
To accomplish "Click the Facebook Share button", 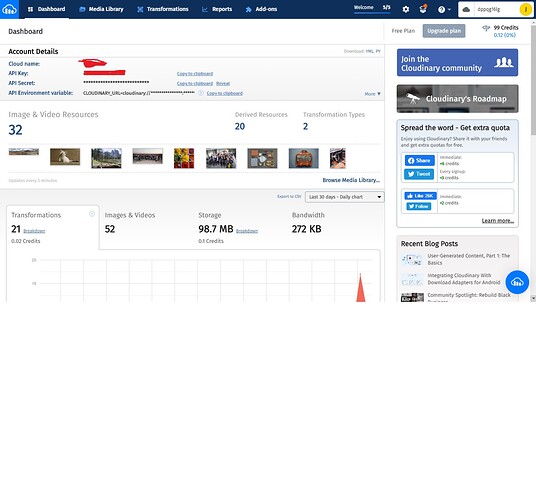I will click(x=420, y=160).
